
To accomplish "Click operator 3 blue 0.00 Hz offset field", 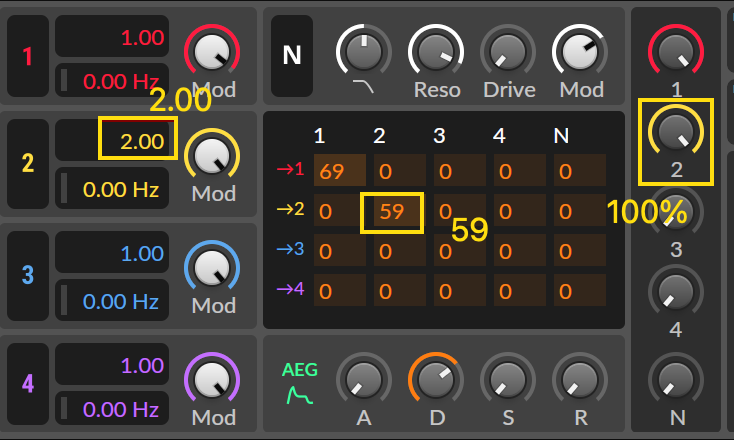I will tap(112, 300).
